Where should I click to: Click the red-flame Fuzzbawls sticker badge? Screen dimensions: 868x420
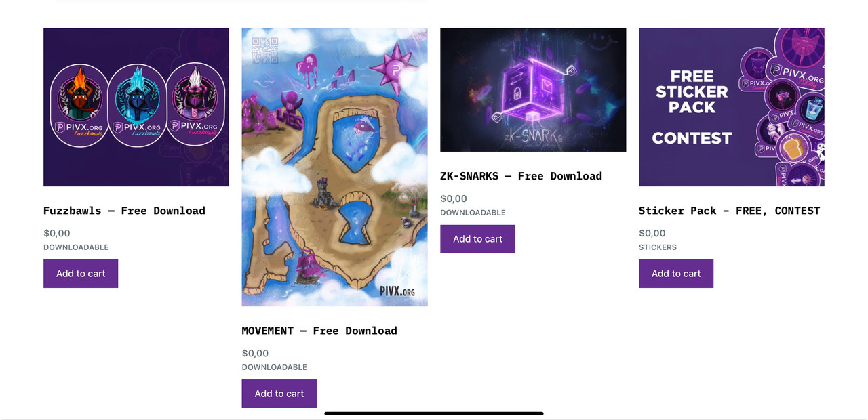[x=79, y=105]
